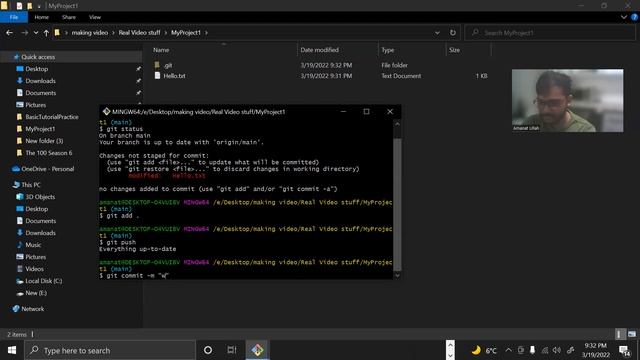Image resolution: width=640 pixels, height=360 pixels.
Task: Open the notification center icon
Action: tap(624, 350)
